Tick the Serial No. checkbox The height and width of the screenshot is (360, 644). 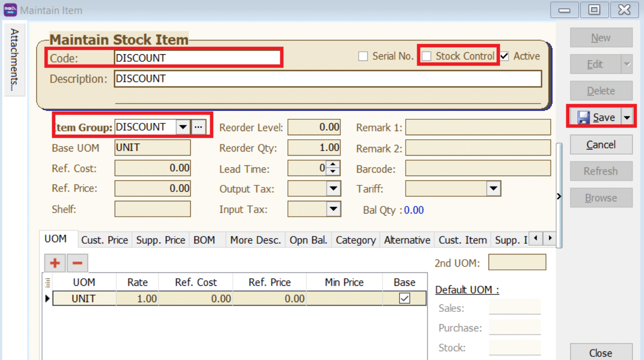pos(363,56)
